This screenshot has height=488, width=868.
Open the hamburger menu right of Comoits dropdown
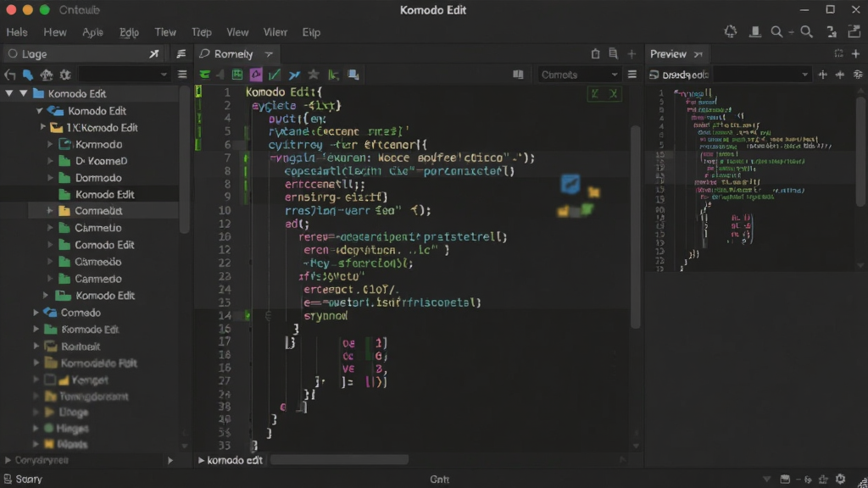click(x=632, y=75)
